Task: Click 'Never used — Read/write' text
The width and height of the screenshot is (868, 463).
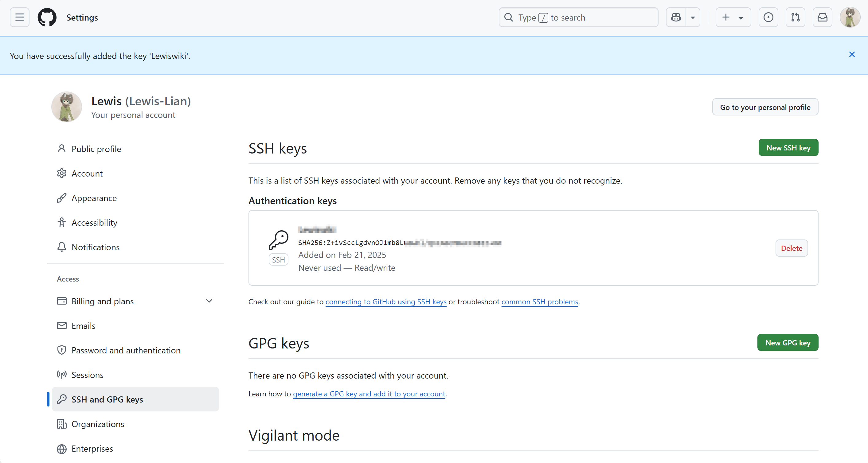Action: [x=347, y=268]
